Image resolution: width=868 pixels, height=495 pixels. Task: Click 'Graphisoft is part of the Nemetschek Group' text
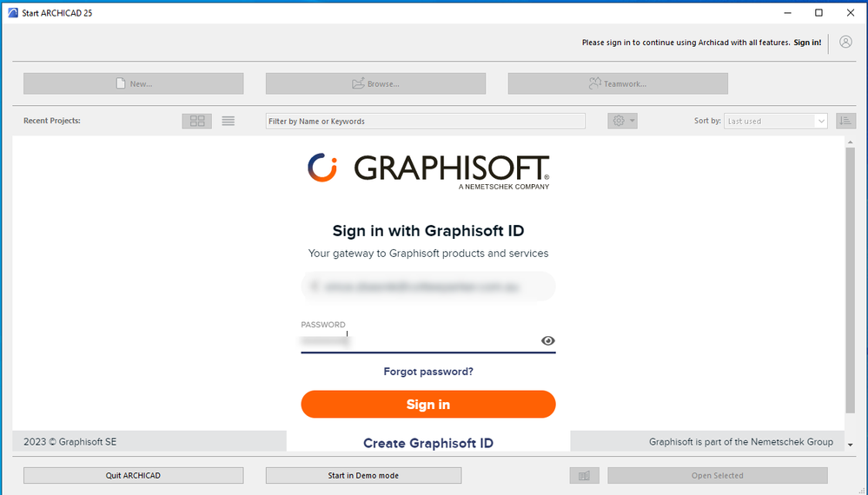click(x=740, y=442)
